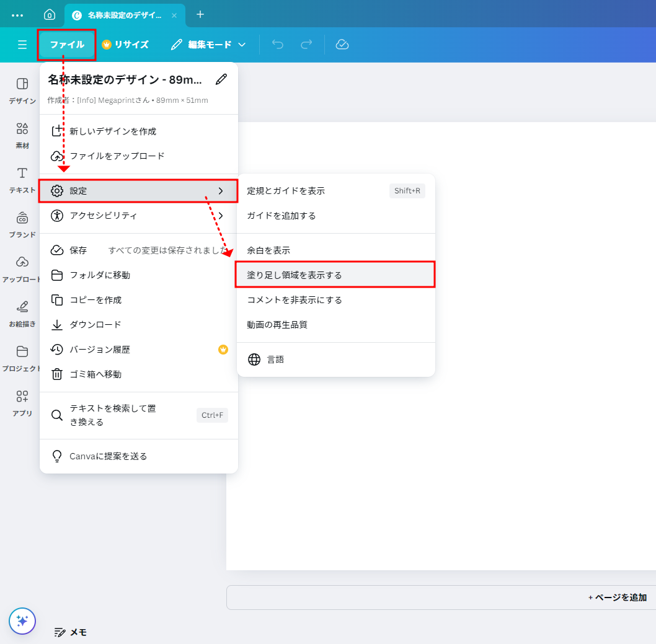
Task: Open the メモ notes panel
Action: coord(70,632)
